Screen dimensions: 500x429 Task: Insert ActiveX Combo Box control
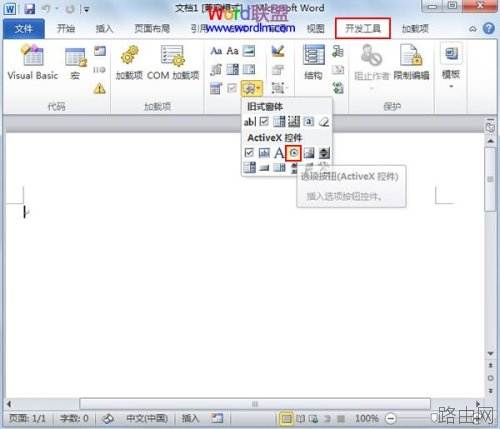(x=250, y=167)
